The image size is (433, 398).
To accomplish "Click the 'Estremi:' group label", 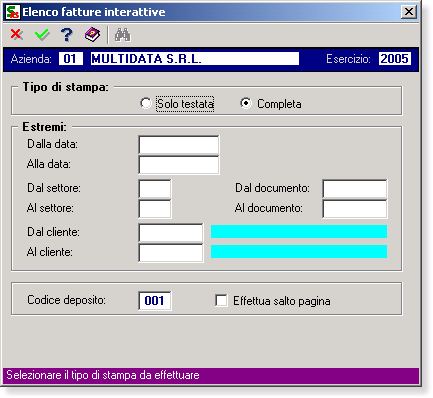I will (x=44, y=127).
